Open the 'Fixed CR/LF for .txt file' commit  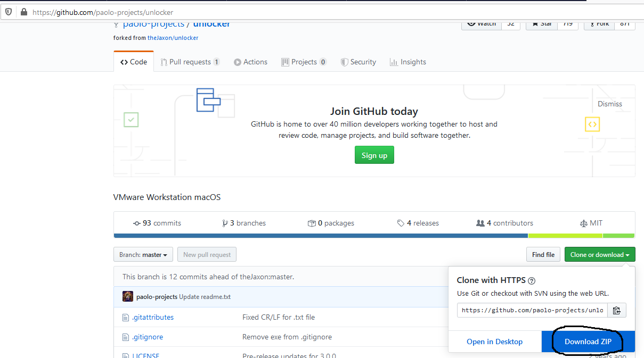279,317
